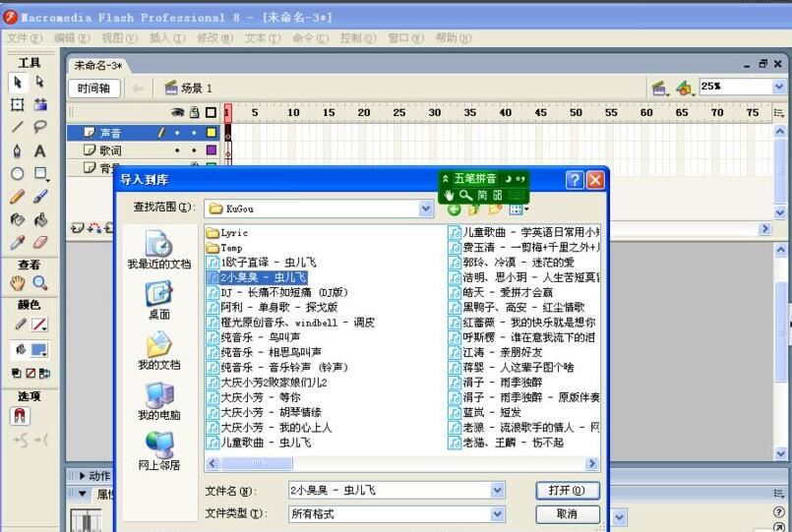Image resolution: width=792 pixels, height=532 pixels.
Task: Select the Zoom magnifier tool
Action: pyautogui.click(x=40, y=283)
